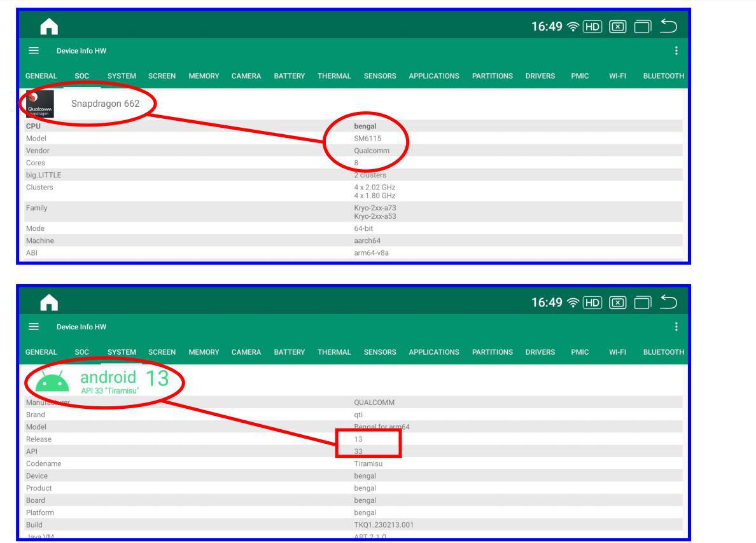The height and width of the screenshot is (543, 756).
Task: Open SCREEN tab in top screenshot
Action: 162,76
